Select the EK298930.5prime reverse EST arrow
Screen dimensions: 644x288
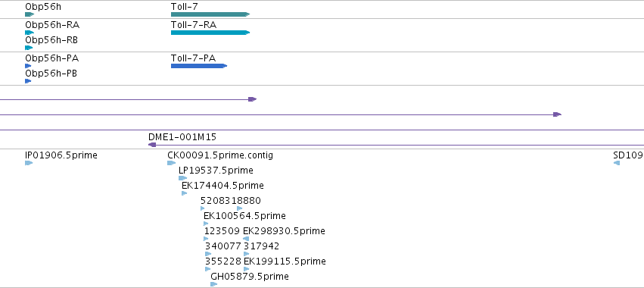(246, 239)
